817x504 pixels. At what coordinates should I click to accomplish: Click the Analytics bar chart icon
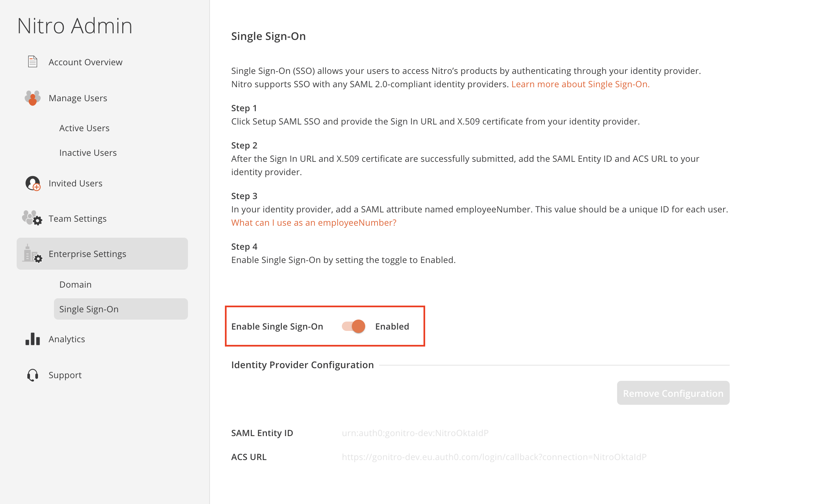point(32,339)
